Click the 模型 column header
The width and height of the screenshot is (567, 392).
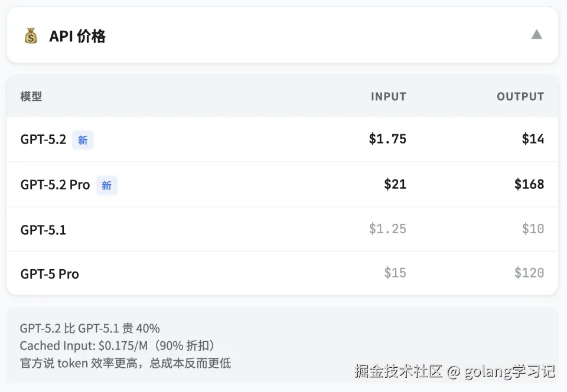(x=31, y=97)
